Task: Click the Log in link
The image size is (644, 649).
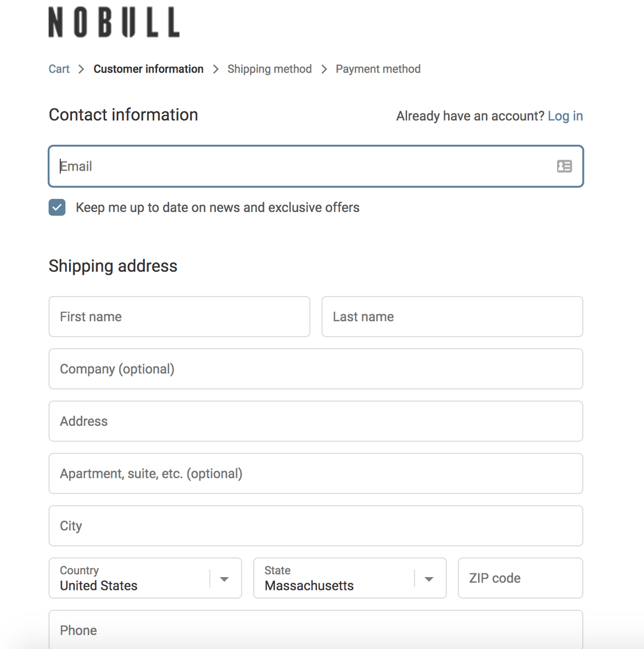Action: point(565,116)
